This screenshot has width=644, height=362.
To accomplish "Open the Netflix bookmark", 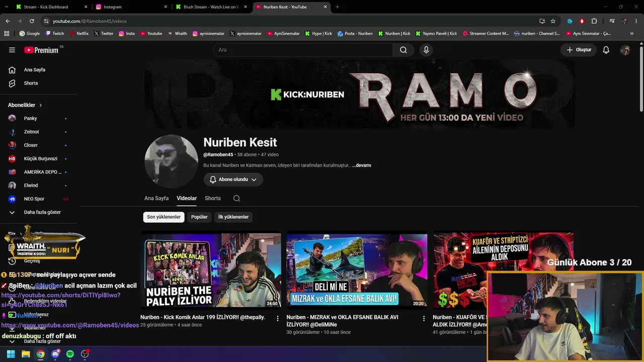I will [79, 34].
